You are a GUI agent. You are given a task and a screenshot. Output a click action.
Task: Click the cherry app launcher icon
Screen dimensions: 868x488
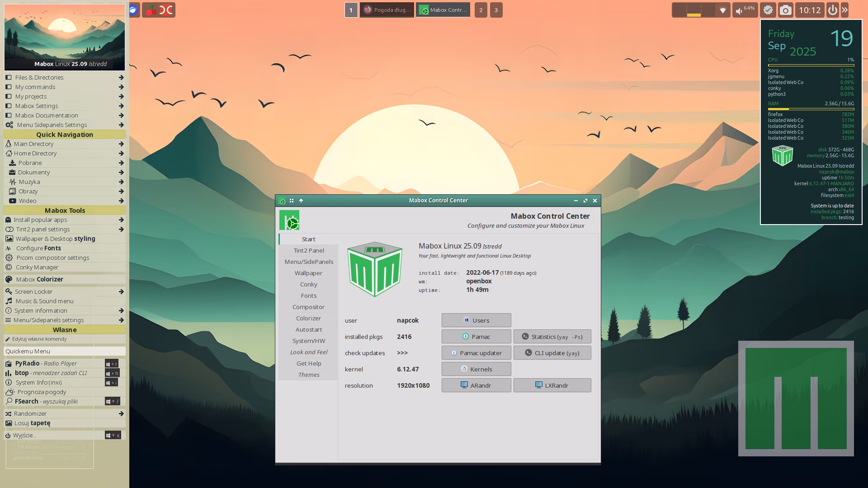(151, 10)
